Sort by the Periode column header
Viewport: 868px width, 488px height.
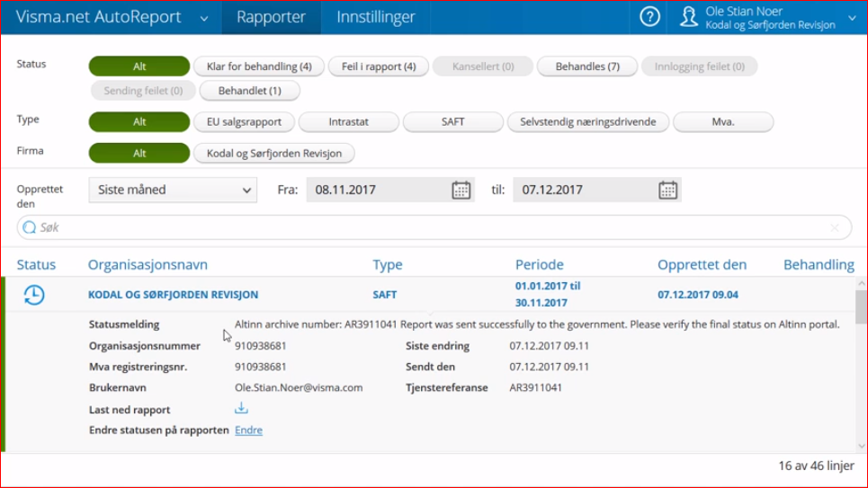pyautogui.click(x=539, y=264)
